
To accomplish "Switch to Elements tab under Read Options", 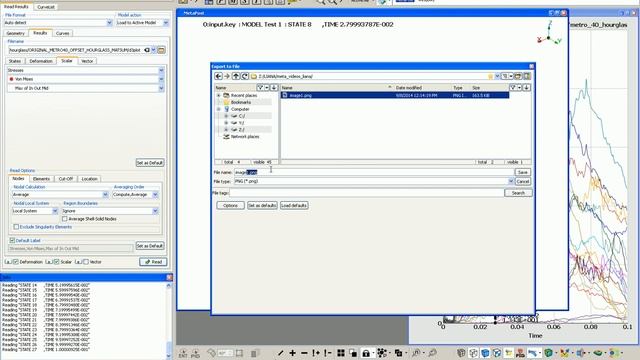I will coord(41,179).
